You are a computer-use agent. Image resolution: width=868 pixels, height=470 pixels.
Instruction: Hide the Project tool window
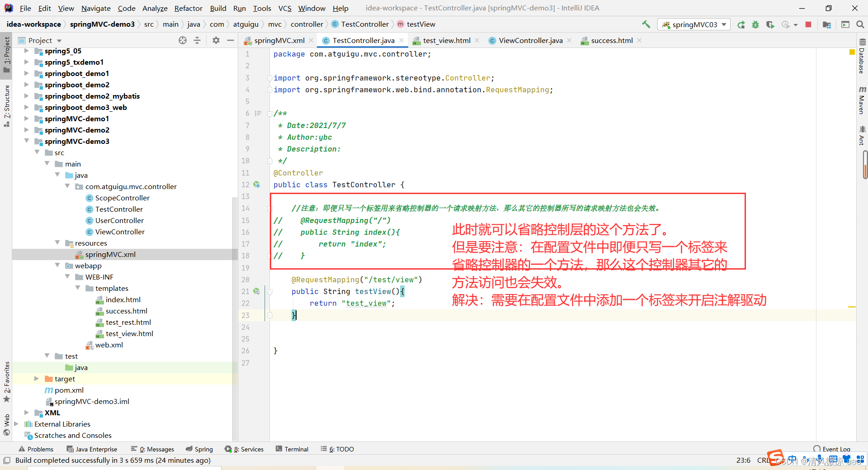click(231, 40)
